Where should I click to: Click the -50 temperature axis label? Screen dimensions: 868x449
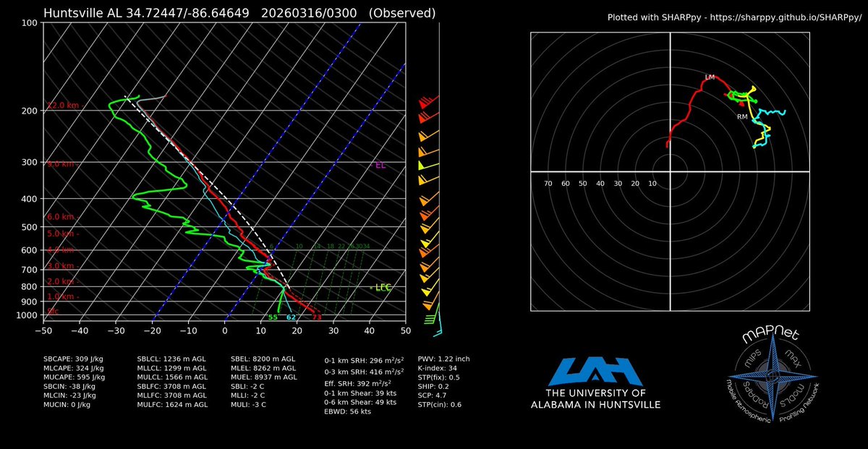pos(43,331)
